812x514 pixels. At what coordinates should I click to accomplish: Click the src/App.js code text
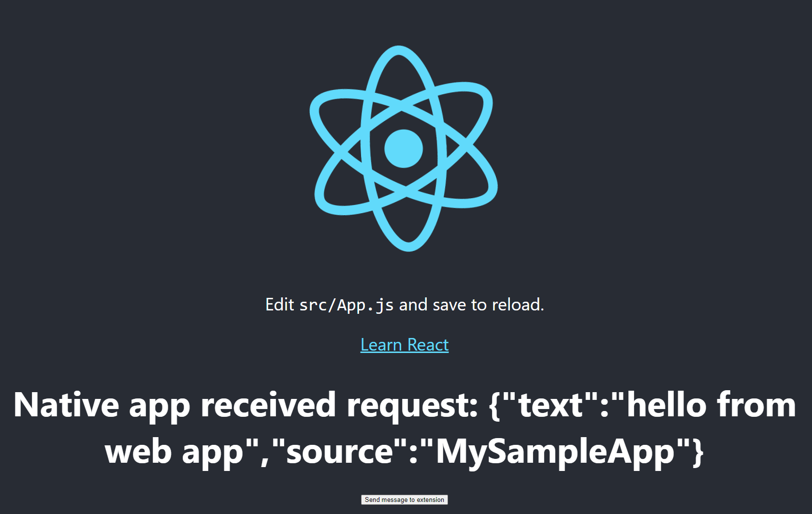click(347, 305)
